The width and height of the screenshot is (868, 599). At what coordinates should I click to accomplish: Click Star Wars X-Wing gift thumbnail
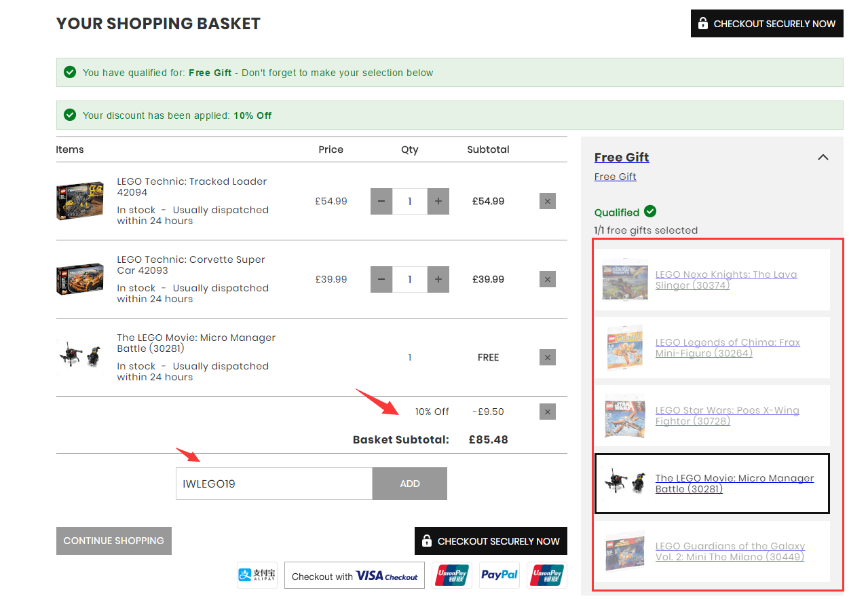(x=625, y=416)
